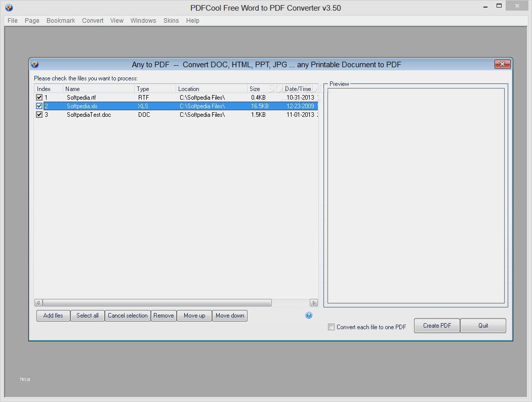Screen dimensions: 532x402
Task: Click the DOC type cell
Action: (144, 115)
